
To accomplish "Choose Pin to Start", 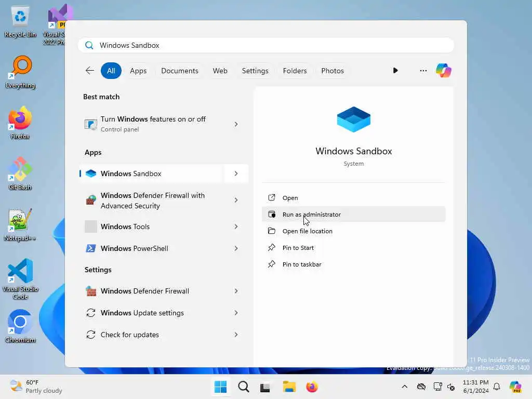I will coord(353,248).
